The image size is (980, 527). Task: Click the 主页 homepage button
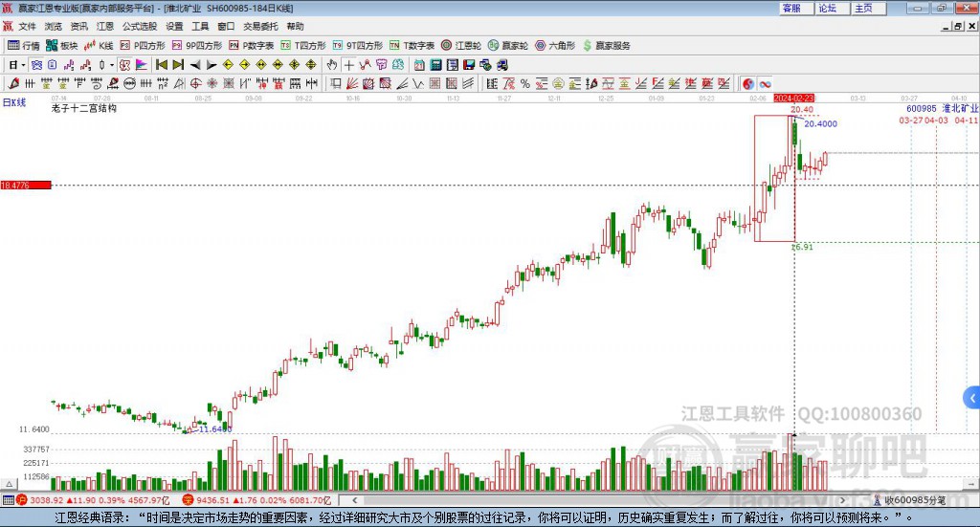coord(869,8)
